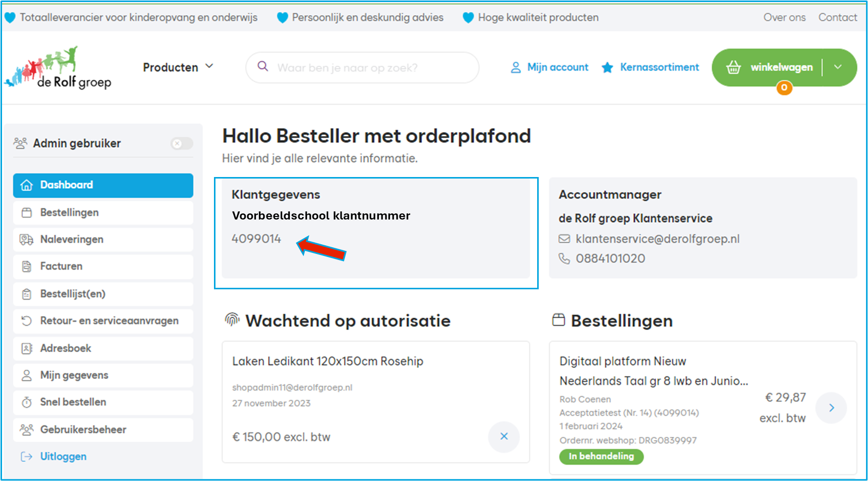Click the shopping basket icon
868x481 pixels.
pos(733,67)
